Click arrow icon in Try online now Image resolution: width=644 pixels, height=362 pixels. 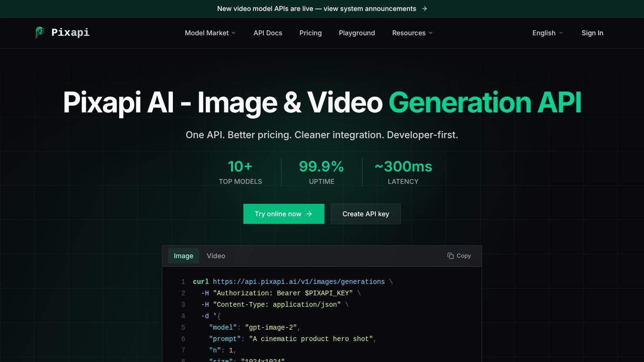[309, 214]
